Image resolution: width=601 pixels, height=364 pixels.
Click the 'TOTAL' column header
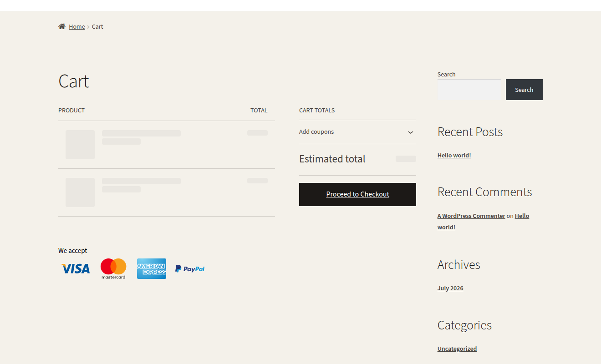(259, 110)
